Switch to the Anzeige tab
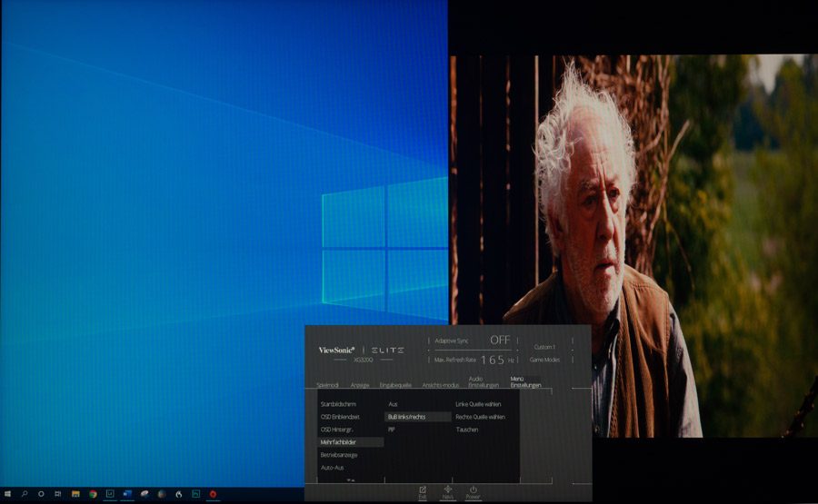The image size is (818, 504). click(x=360, y=385)
